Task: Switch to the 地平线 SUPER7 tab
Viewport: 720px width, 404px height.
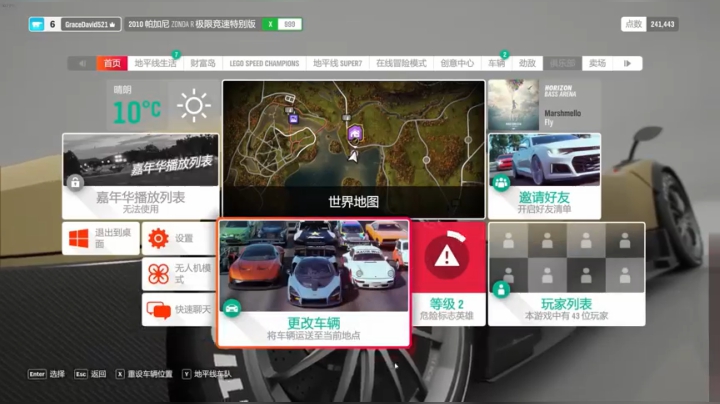Action: click(338, 63)
